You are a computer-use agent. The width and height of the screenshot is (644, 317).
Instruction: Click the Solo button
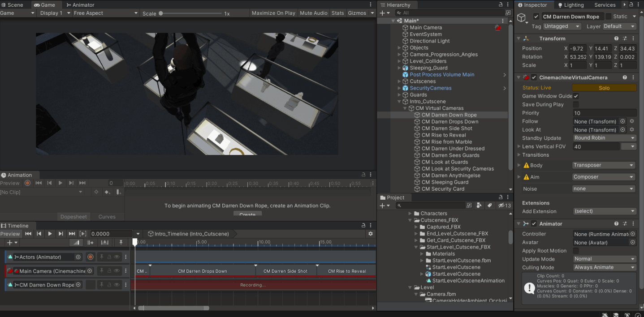(604, 88)
